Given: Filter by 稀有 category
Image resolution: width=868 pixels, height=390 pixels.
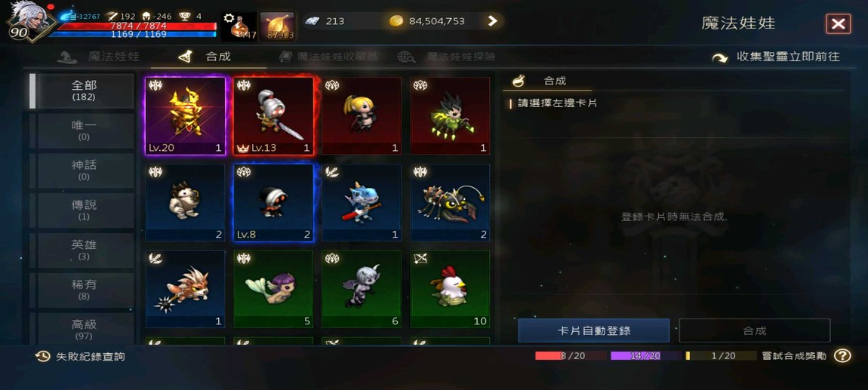Looking at the screenshot, I should (x=84, y=290).
